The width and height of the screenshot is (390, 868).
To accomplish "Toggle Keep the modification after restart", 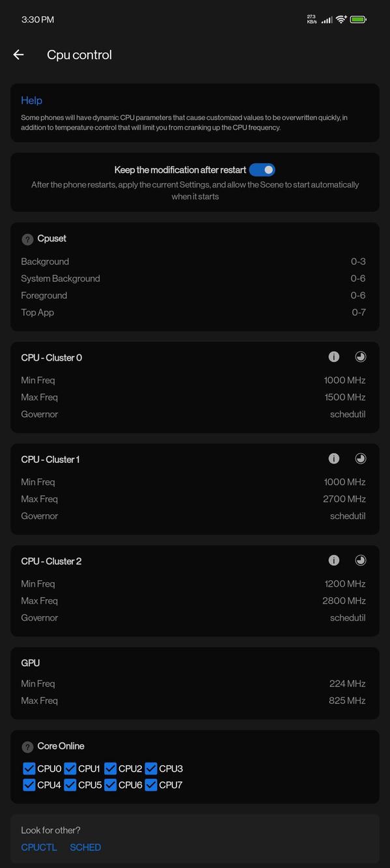I will pyautogui.click(x=262, y=169).
